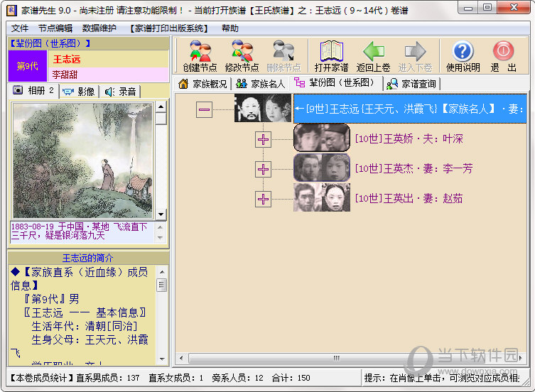
Task: Click the purple 第9代 generation box
Action: tap(28, 66)
